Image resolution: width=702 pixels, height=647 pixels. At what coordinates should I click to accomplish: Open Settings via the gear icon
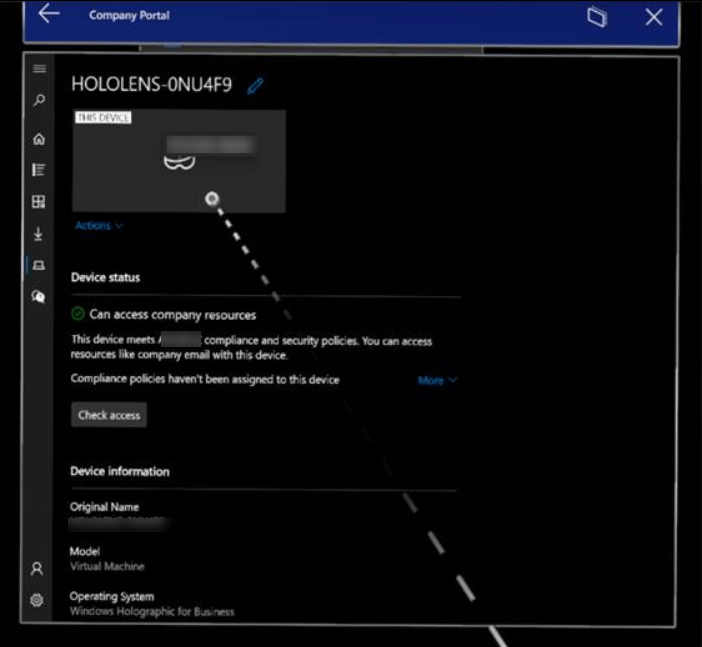(37, 600)
